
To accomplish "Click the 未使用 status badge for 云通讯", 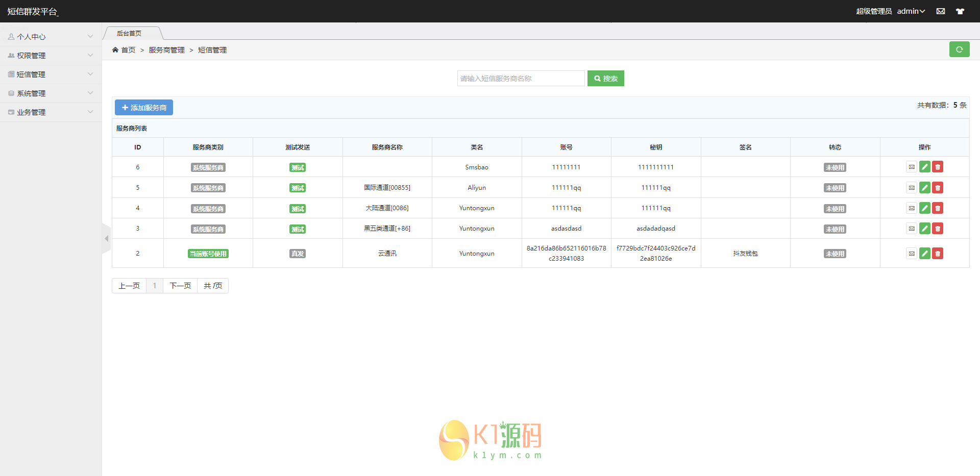I will (x=835, y=254).
